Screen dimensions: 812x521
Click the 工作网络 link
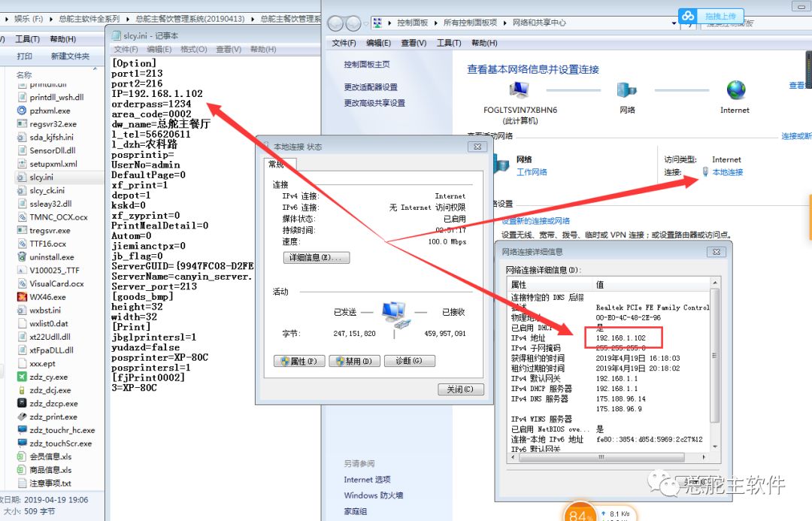(x=532, y=172)
